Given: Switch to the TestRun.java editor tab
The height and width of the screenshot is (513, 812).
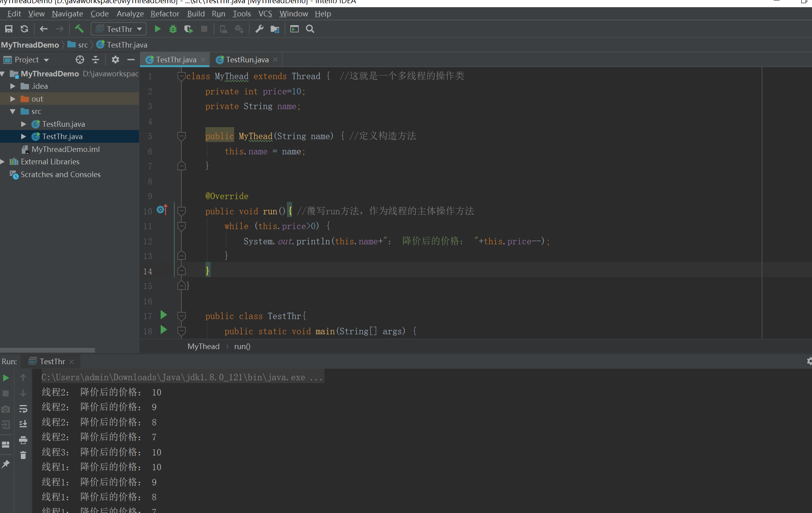Looking at the screenshot, I should [x=246, y=60].
